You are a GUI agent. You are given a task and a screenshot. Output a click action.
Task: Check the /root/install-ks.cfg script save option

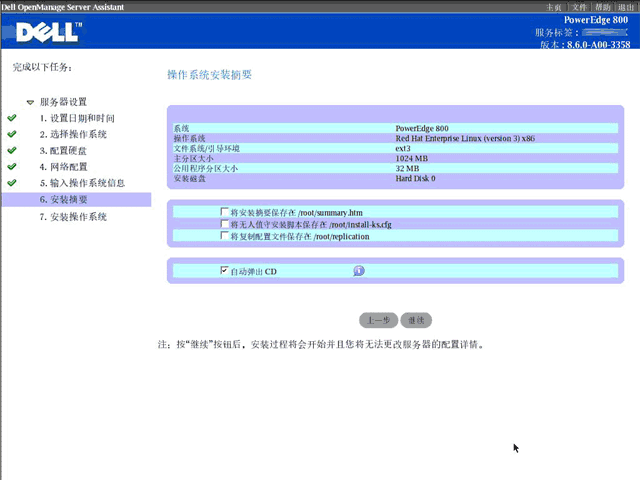(x=224, y=223)
